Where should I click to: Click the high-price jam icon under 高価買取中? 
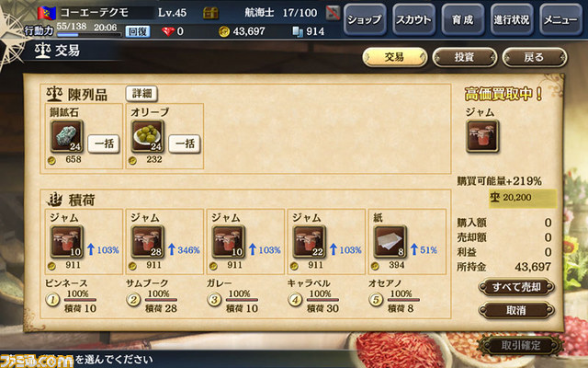tap(482, 136)
